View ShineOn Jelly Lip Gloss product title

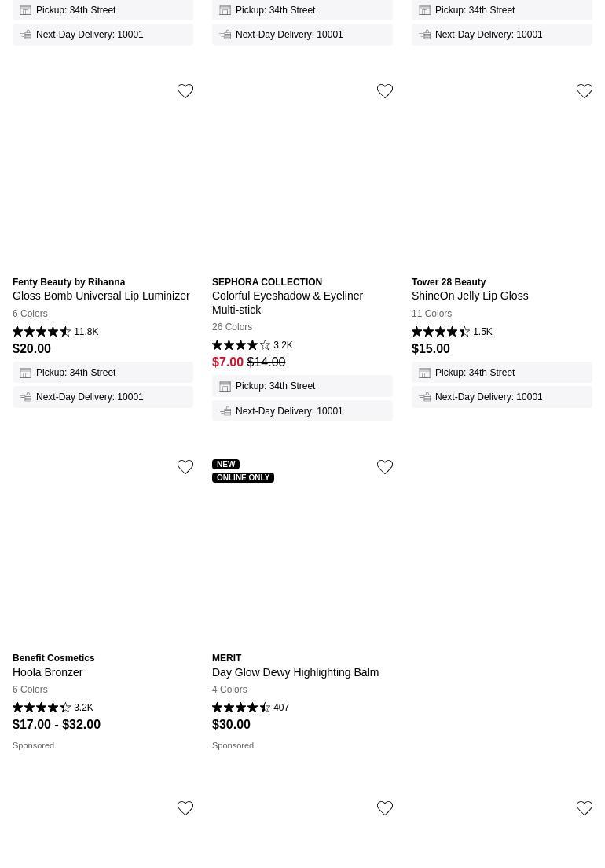(x=470, y=296)
